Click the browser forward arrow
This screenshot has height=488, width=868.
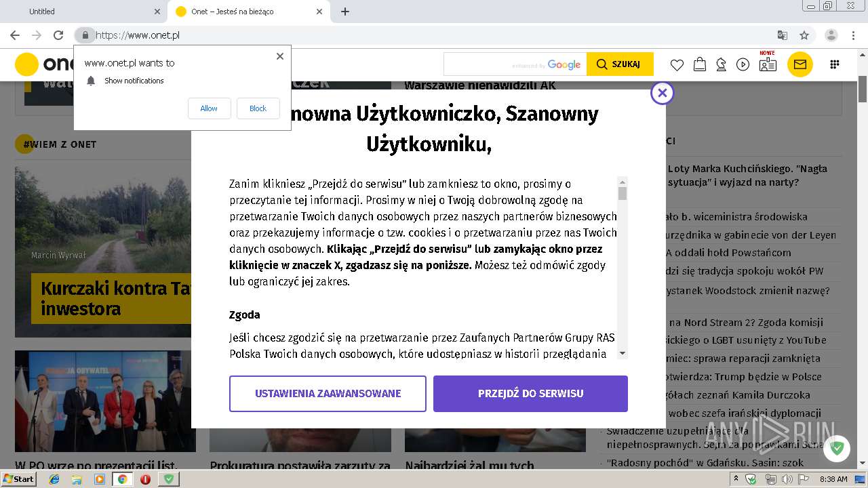tap(37, 35)
